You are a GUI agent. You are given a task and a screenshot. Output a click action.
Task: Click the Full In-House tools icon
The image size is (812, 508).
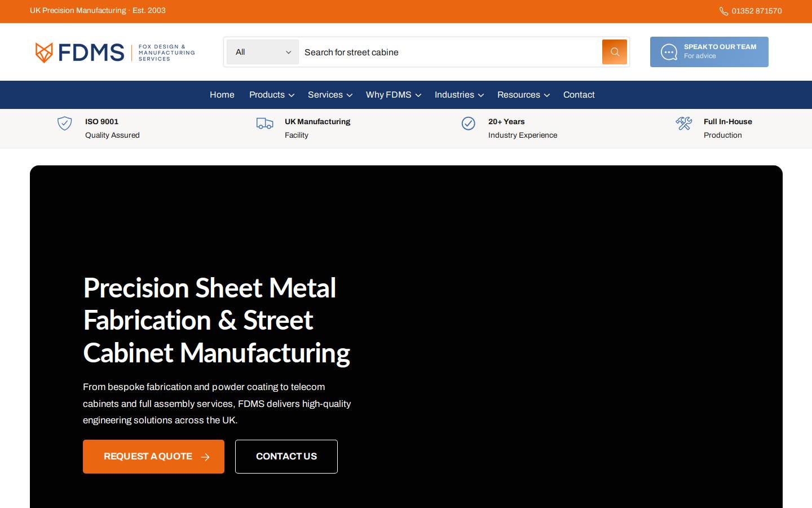(683, 123)
